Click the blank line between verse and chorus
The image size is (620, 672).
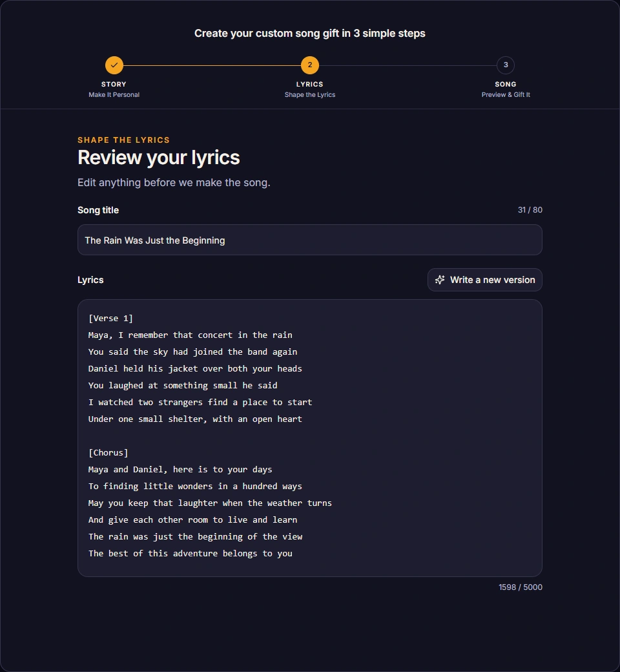point(310,436)
